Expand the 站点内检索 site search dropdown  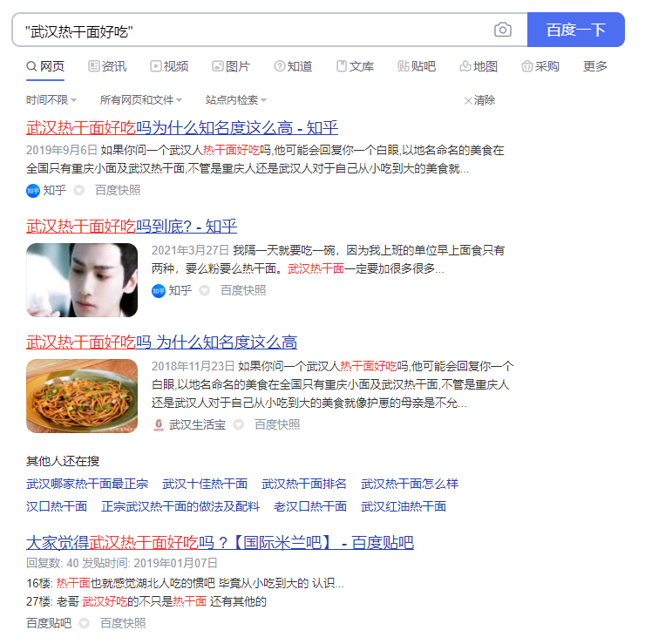[236, 100]
